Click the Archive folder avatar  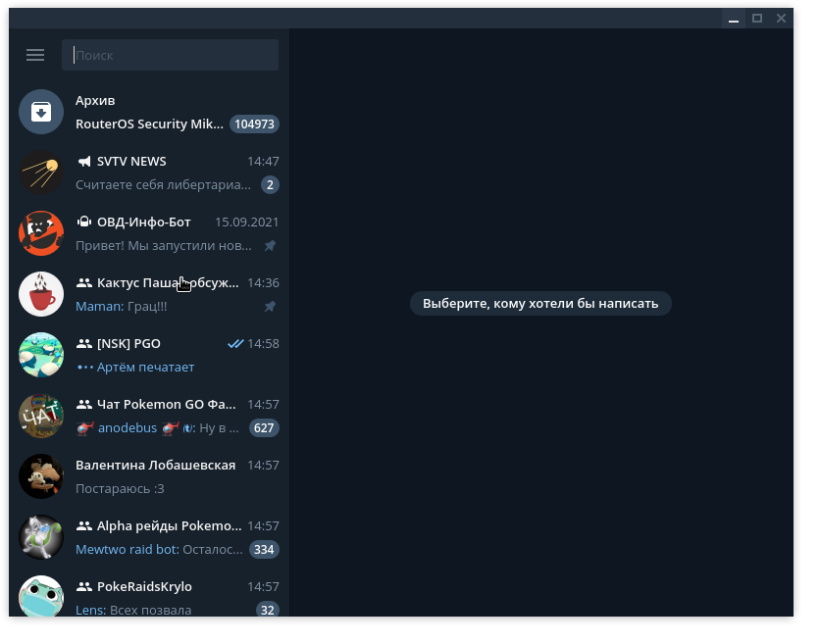[41, 112]
